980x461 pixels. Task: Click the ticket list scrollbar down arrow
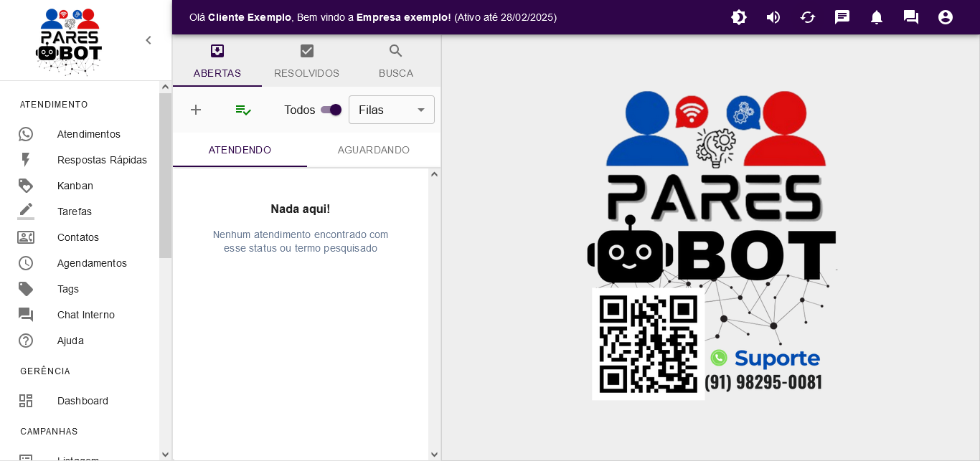pyautogui.click(x=434, y=455)
